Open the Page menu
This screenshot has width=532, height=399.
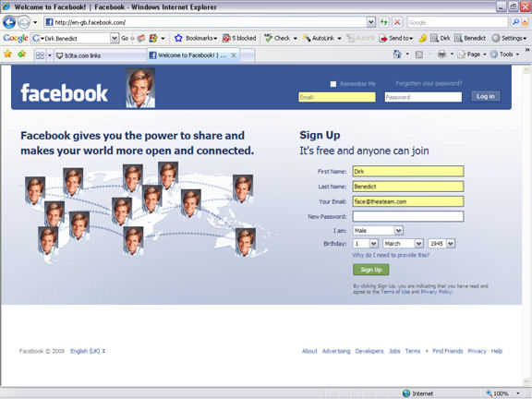pyautogui.click(x=472, y=54)
